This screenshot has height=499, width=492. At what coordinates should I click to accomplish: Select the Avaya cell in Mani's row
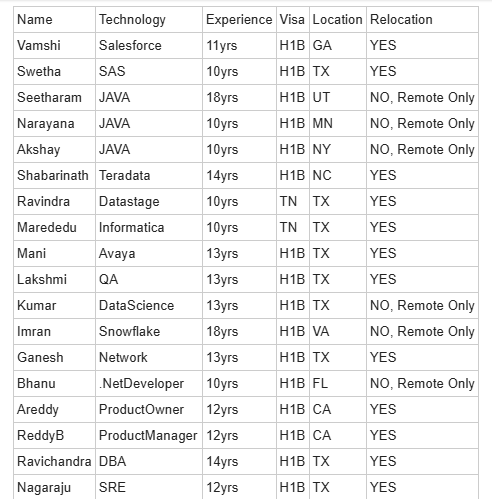click(149, 254)
